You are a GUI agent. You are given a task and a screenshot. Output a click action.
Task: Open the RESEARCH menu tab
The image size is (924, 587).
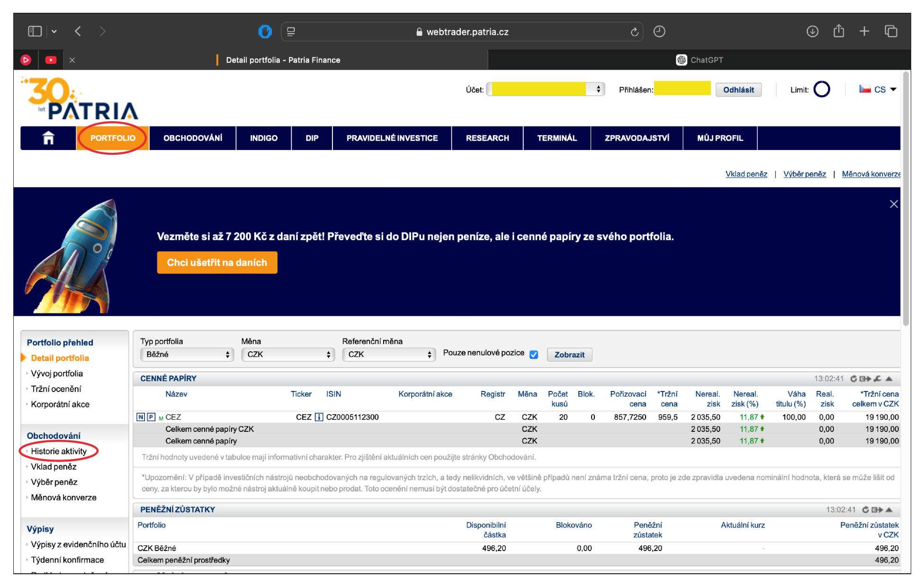[487, 138]
